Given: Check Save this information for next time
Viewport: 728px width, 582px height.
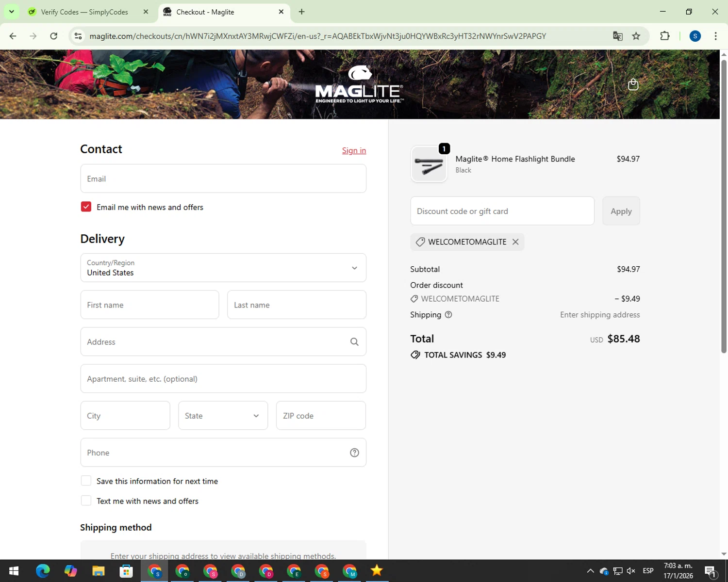Looking at the screenshot, I should [x=86, y=481].
